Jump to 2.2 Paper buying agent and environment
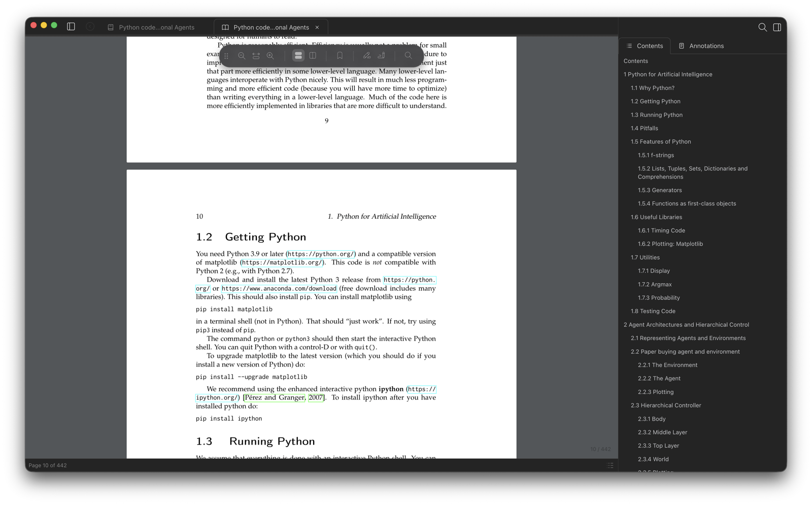This screenshot has width=812, height=505. point(685,352)
